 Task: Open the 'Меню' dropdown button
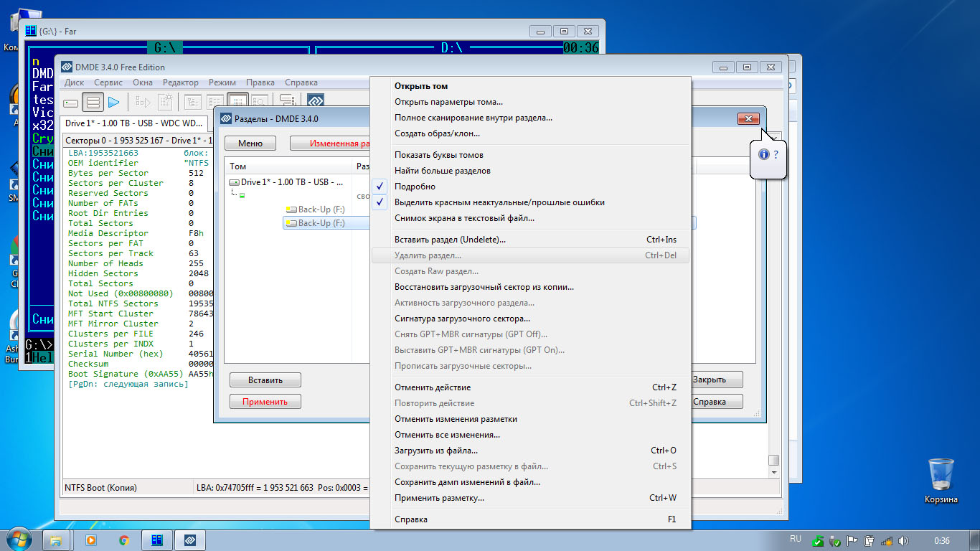(x=250, y=143)
